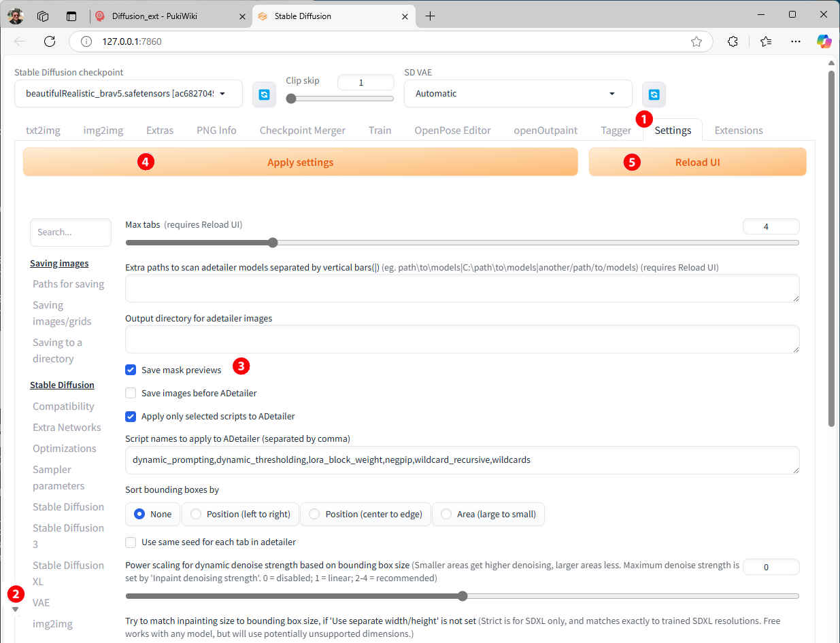Uncheck Save mask previews
This screenshot has width=840, height=643.
[x=131, y=370]
